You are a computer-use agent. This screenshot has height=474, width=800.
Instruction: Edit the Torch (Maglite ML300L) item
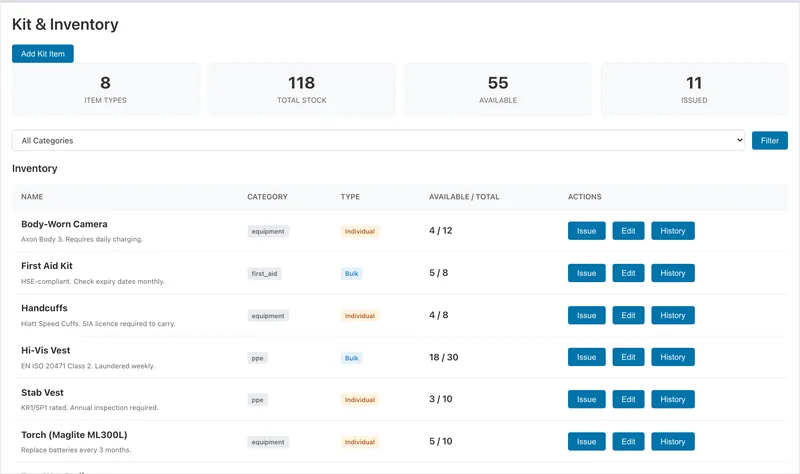[628, 441]
